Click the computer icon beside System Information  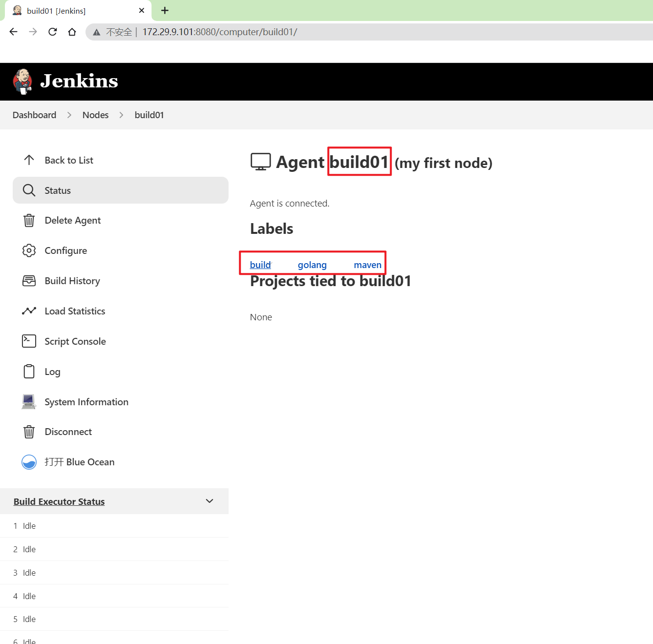pyautogui.click(x=29, y=402)
